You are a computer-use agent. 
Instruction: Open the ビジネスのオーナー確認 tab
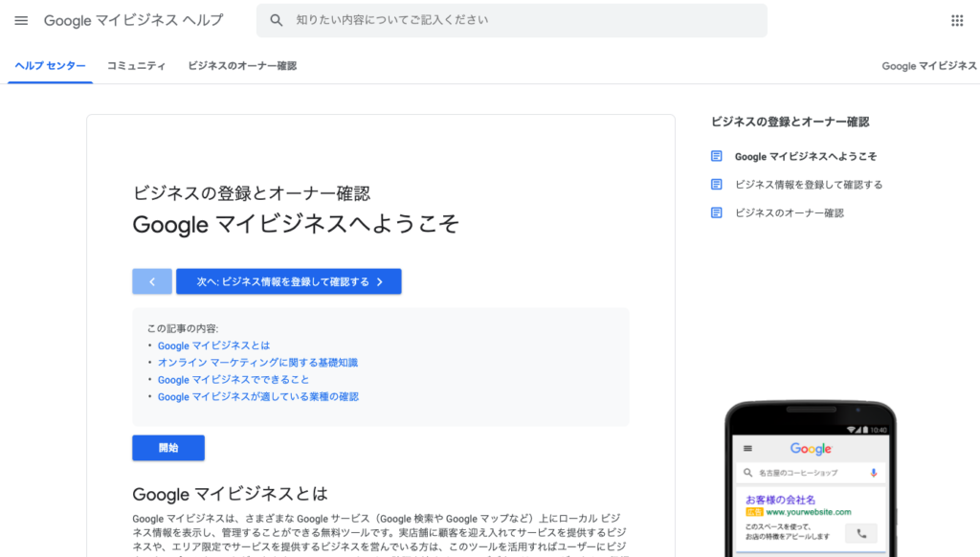242,66
